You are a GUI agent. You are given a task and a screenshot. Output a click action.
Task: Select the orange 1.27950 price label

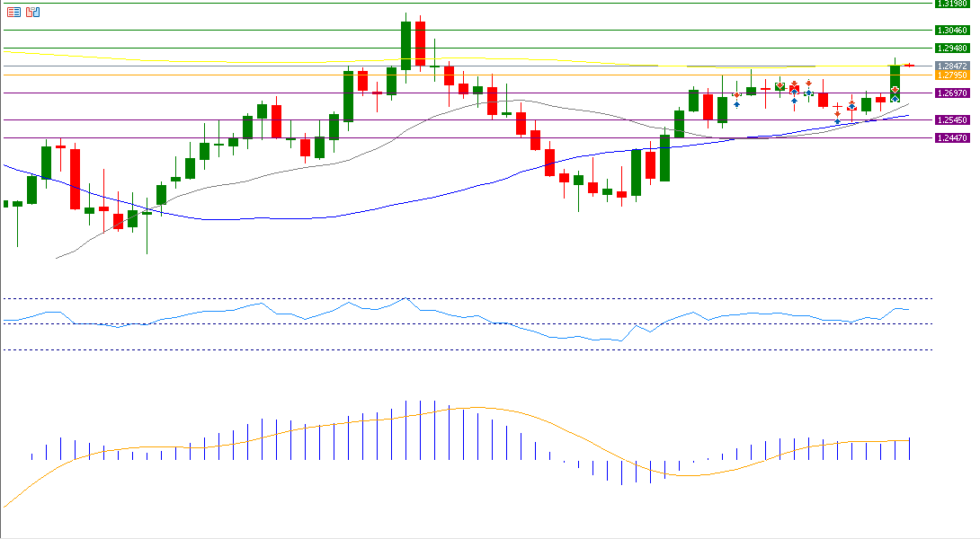pos(951,75)
